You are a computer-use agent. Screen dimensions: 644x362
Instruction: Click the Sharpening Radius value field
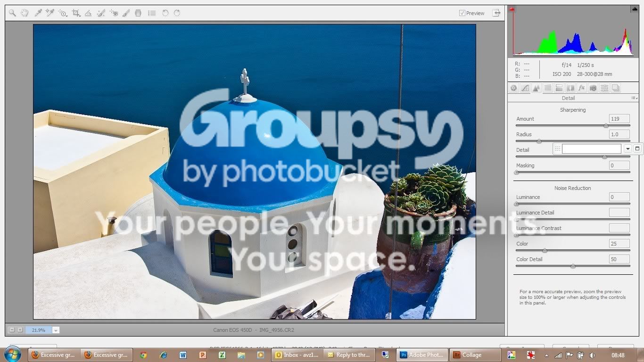619,134
